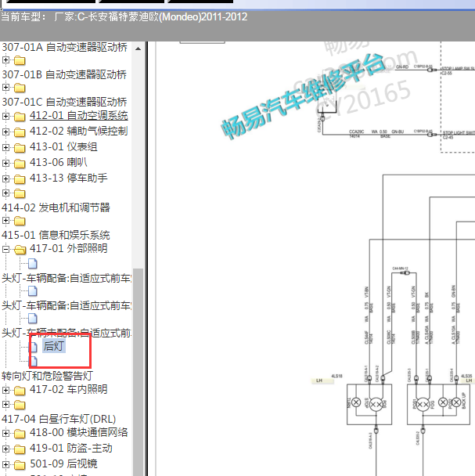Viewport: 475px width, 476px height.
Task: Click the folder icon beside 413-06 喇叭
Action: pos(20,164)
